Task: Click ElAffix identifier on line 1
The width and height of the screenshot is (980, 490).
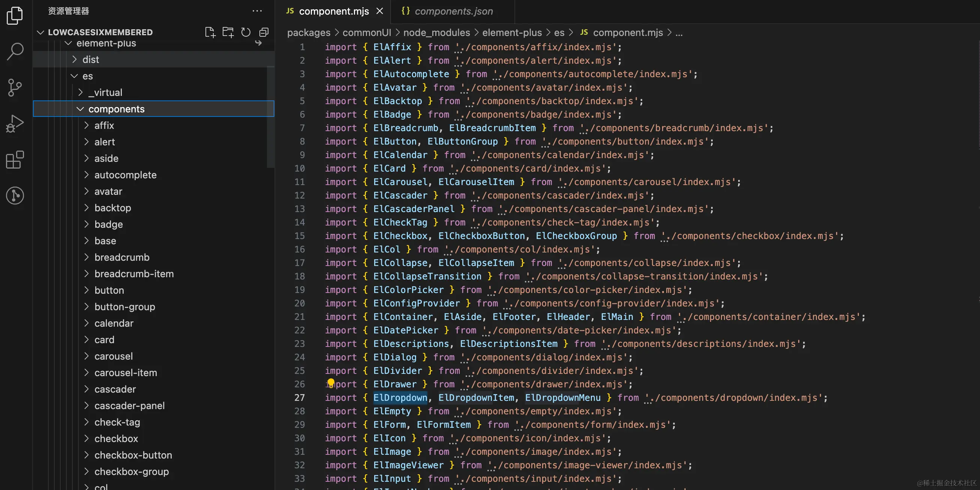Action: 392,47
